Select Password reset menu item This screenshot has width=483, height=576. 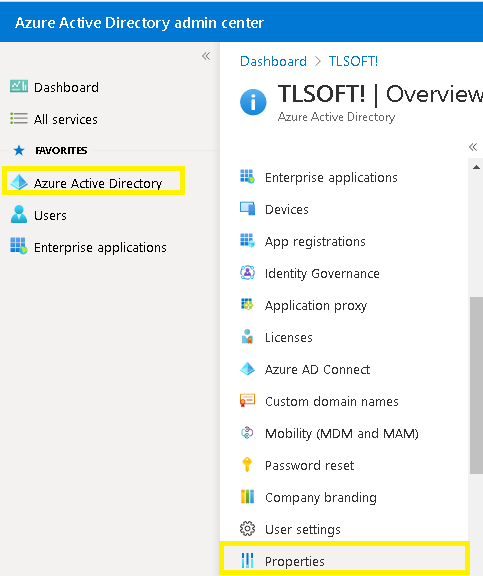coord(309,465)
